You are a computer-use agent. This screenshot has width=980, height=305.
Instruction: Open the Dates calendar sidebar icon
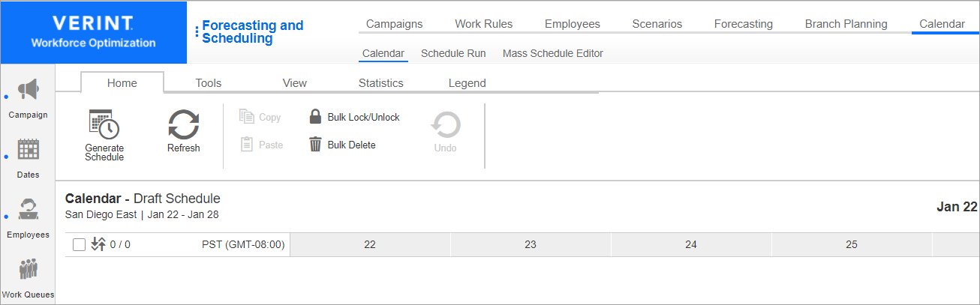click(x=29, y=151)
